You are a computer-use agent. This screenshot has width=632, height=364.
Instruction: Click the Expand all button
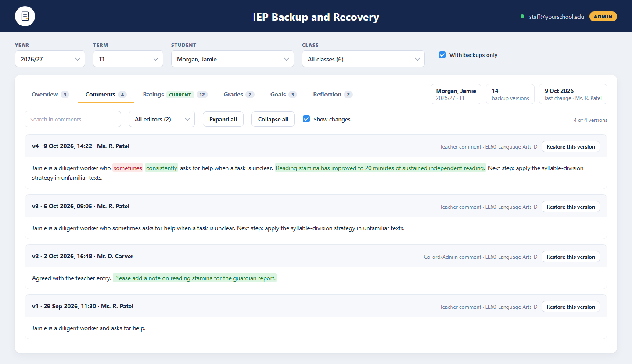[x=223, y=119]
